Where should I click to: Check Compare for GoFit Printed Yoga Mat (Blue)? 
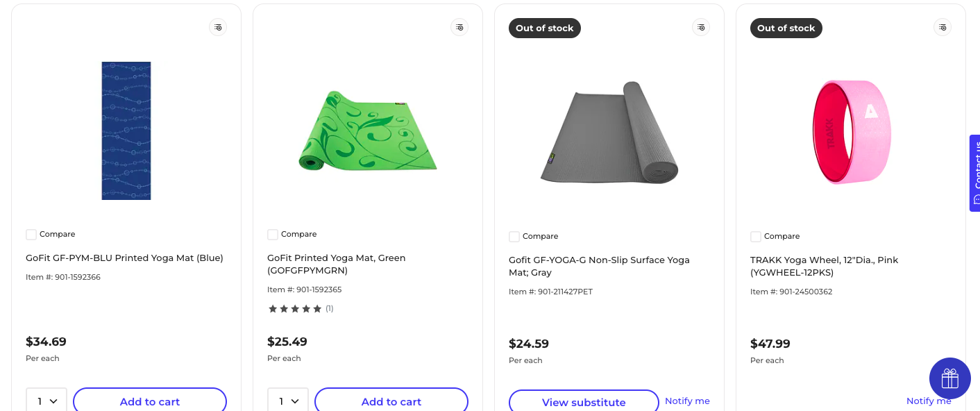pyautogui.click(x=31, y=235)
